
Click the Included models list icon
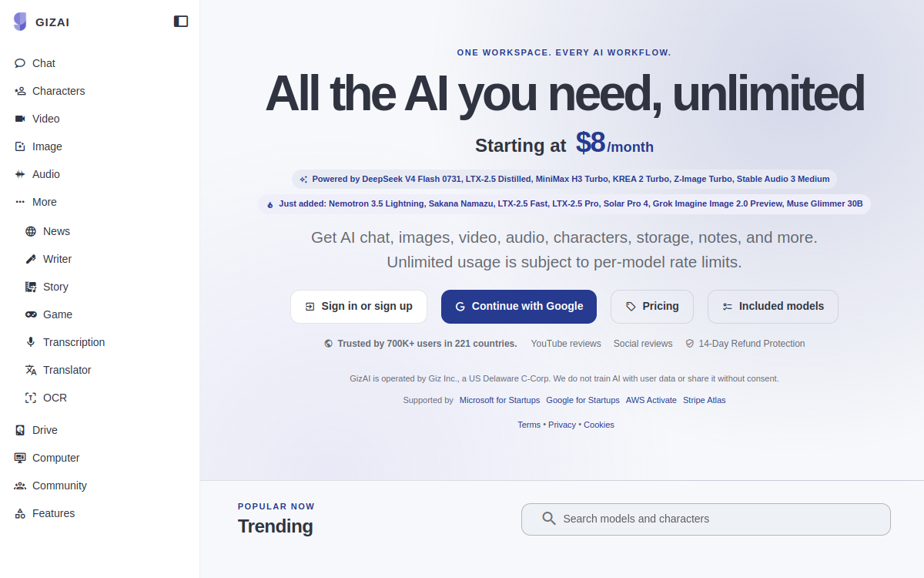[x=728, y=307]
